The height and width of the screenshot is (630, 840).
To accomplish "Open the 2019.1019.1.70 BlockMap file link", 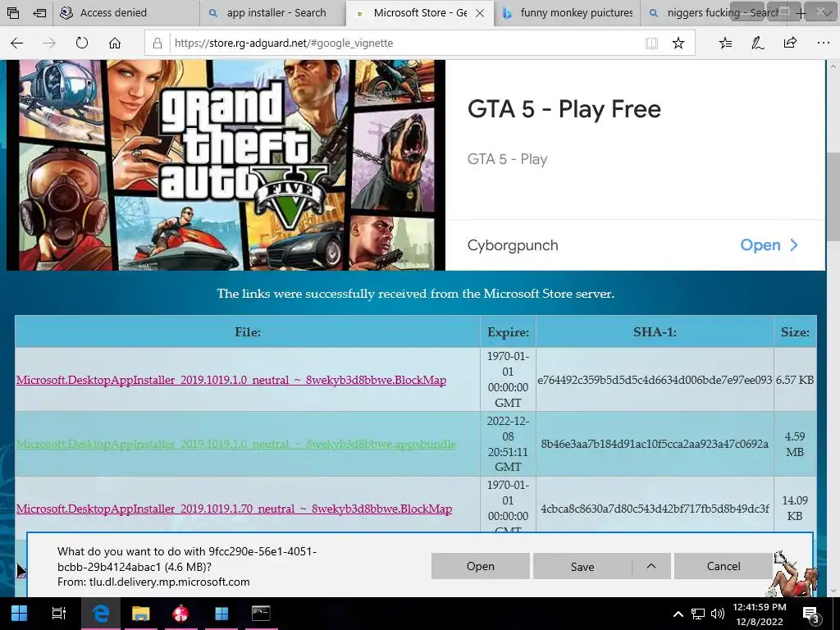I will pyautogui.click(x=234, y=509).
